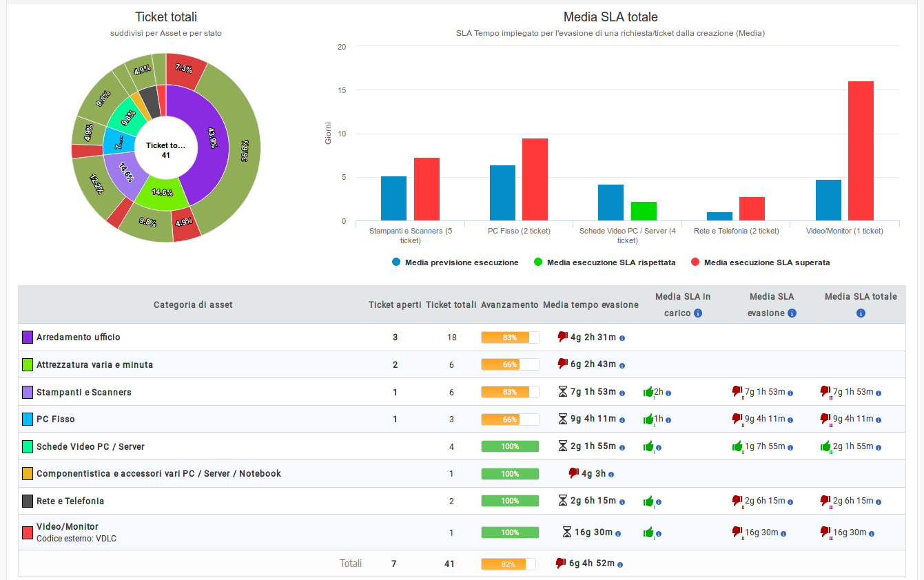Click green bar for Schede Video PC / Server
This screenshot has height=580, width=924.
(x=644, y=211)
